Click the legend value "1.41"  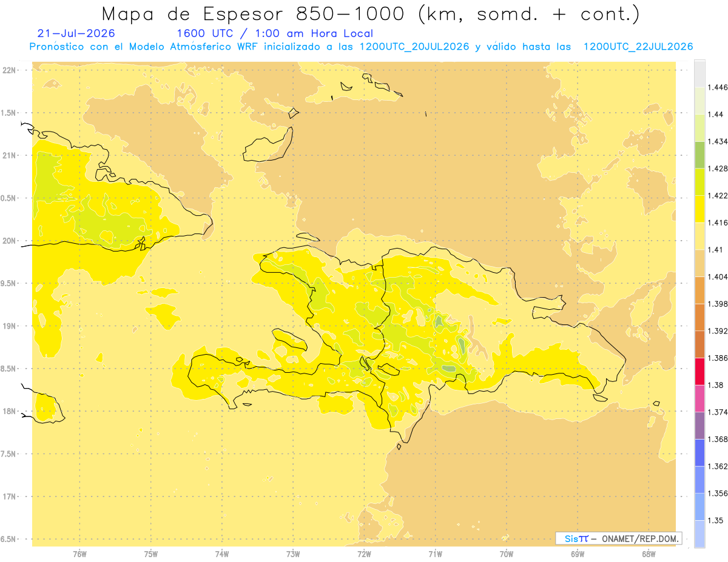point(715,250)
